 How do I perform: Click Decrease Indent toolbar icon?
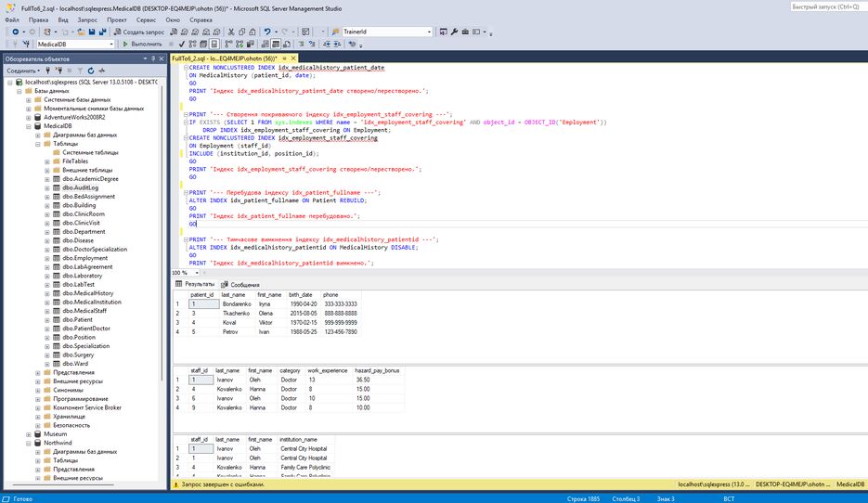[x=327, y=44]
